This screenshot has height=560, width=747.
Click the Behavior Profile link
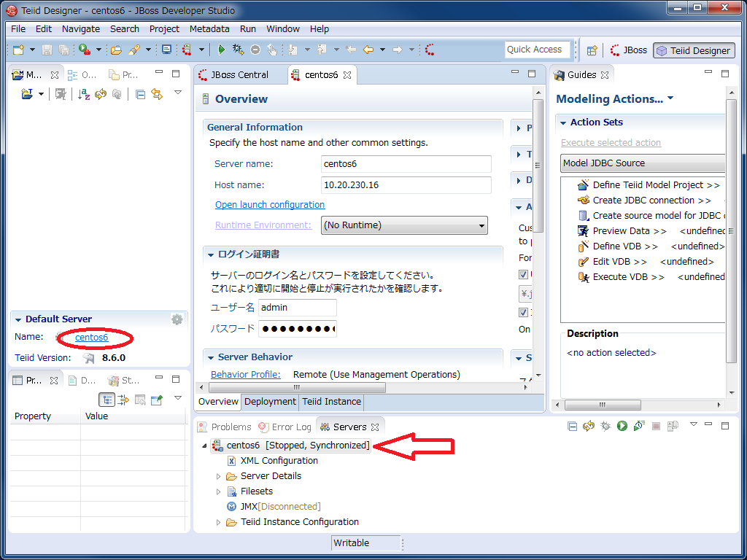tap(246, 374)
